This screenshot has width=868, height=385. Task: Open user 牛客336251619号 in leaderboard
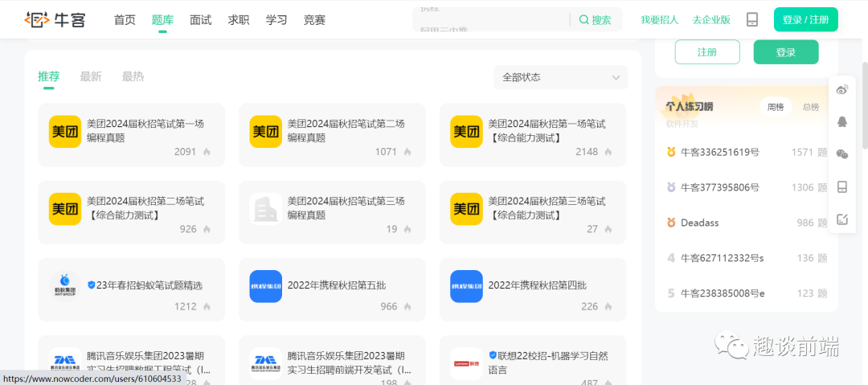(x=720, y=152)
